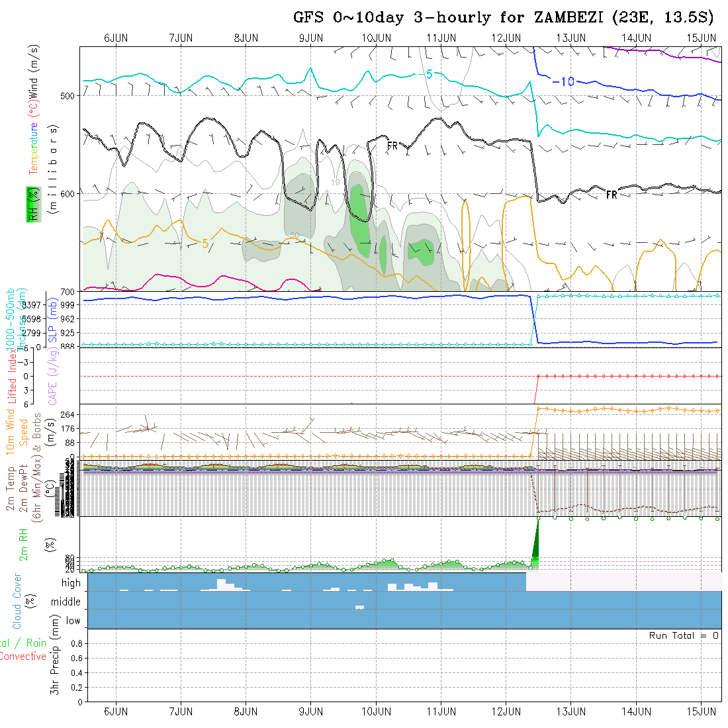
Task: Click the '2m RH' panel axis title
Action: click(24, 544)
